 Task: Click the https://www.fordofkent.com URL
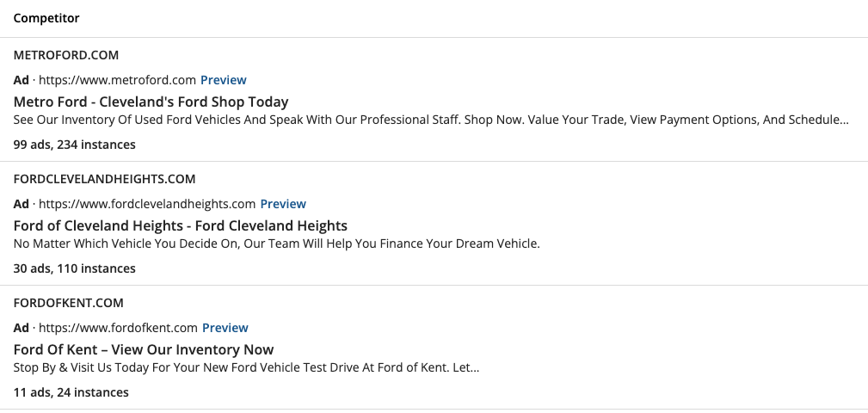click(118, 328)
